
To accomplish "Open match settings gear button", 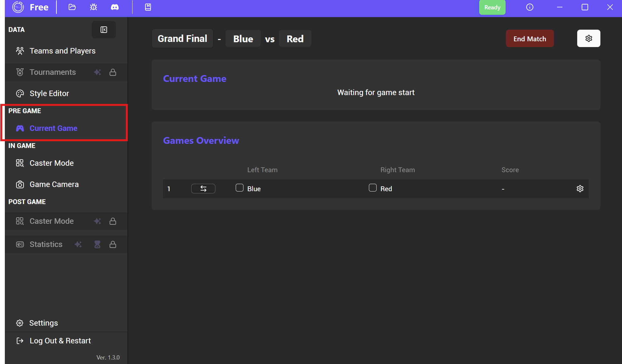I will [588, 38].
